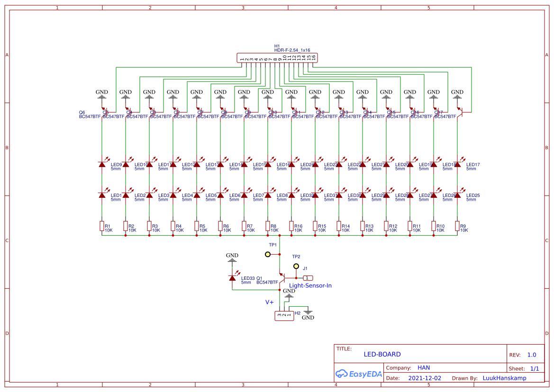Select the TP1 test point pad

[x=268, y=254]
